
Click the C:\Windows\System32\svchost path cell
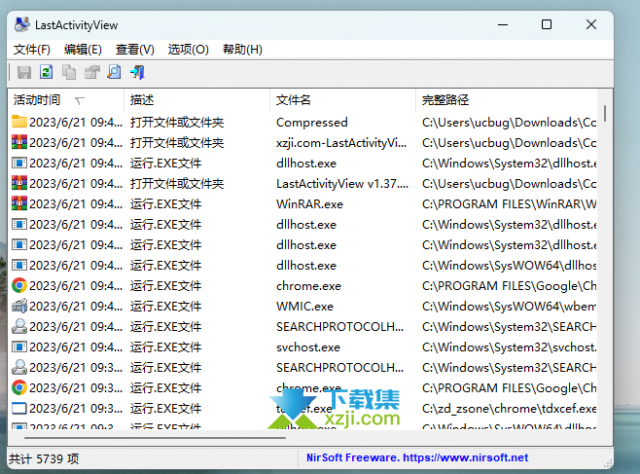[x=509, y=347]
